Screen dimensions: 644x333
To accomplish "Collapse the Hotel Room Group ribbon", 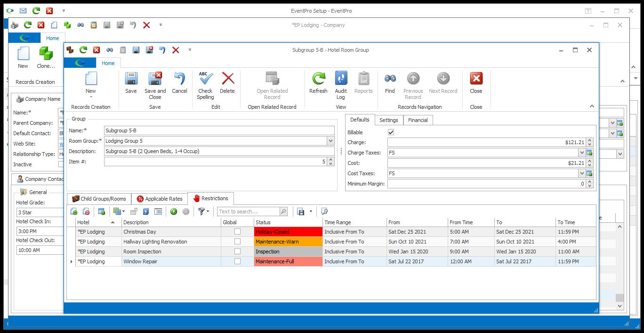I will point(592,106).
